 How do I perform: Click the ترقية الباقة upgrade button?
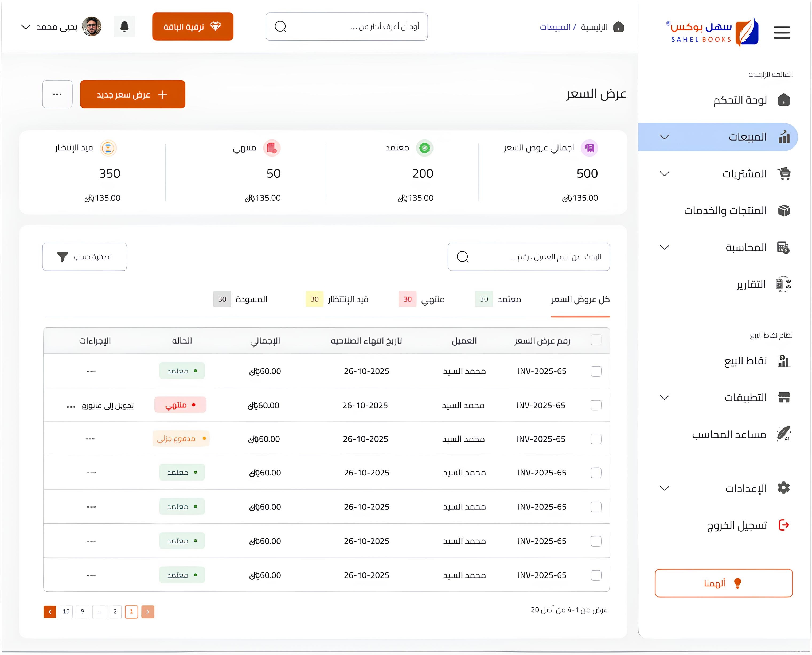tap(193, 26)
